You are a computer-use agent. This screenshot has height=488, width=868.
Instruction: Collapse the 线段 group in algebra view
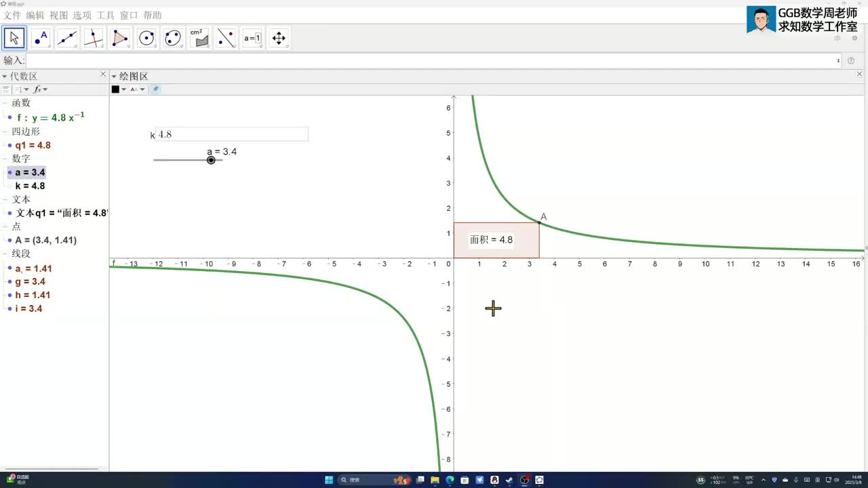point(5,254)
